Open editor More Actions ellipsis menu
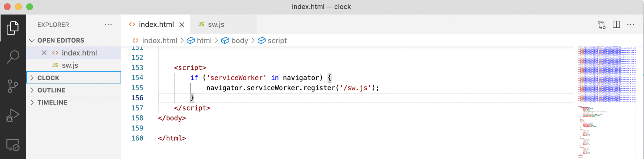The height and width of the screenshot is (159, 644). coord(631,25)
